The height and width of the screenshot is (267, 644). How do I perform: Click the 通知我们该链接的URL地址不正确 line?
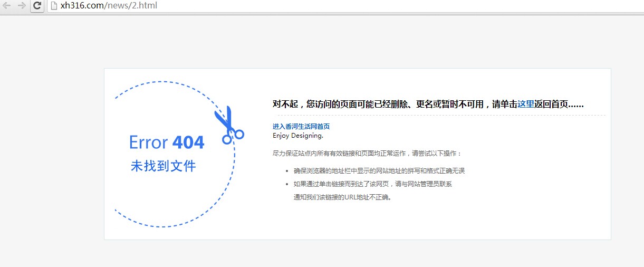[343, 197]
